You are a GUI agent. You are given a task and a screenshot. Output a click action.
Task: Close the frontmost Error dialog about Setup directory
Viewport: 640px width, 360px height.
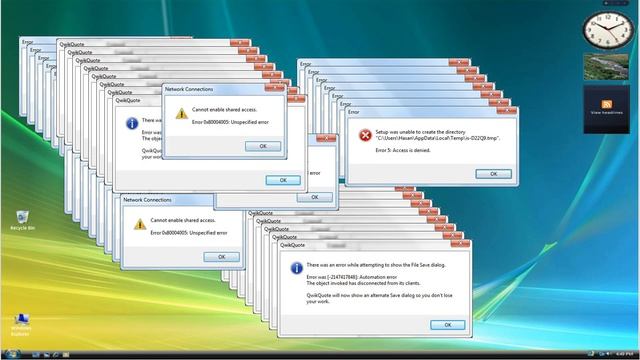pos(507,111)
